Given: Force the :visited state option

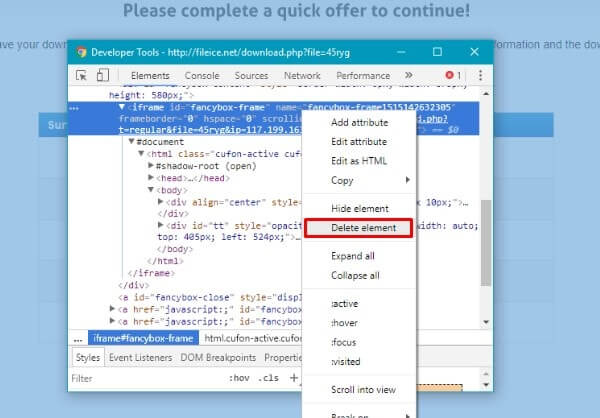Looking at the screenshot, I should click(359, 362).
